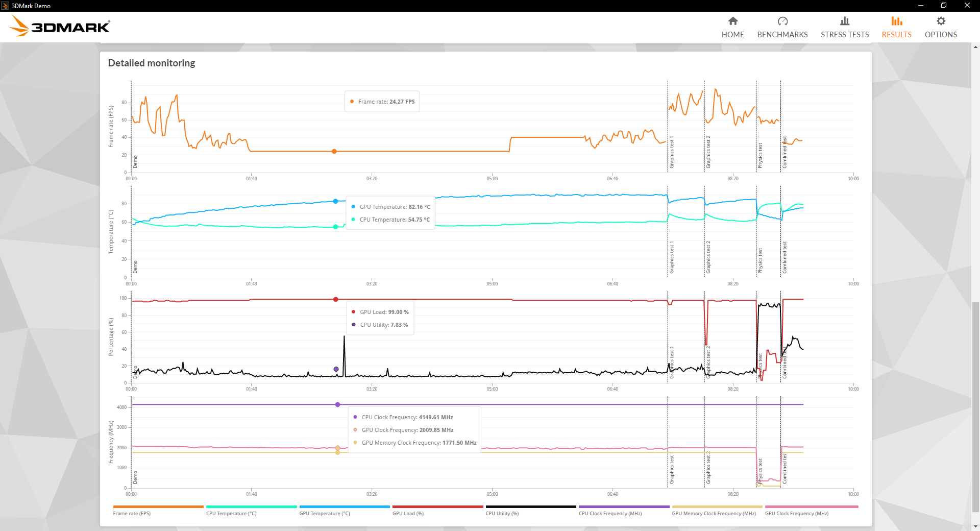Hide the GPU Load (%) series

[x=408, y=513]
